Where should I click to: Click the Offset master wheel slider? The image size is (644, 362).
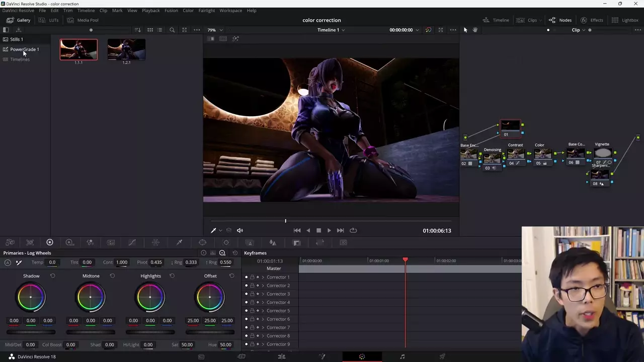(210, 332)
